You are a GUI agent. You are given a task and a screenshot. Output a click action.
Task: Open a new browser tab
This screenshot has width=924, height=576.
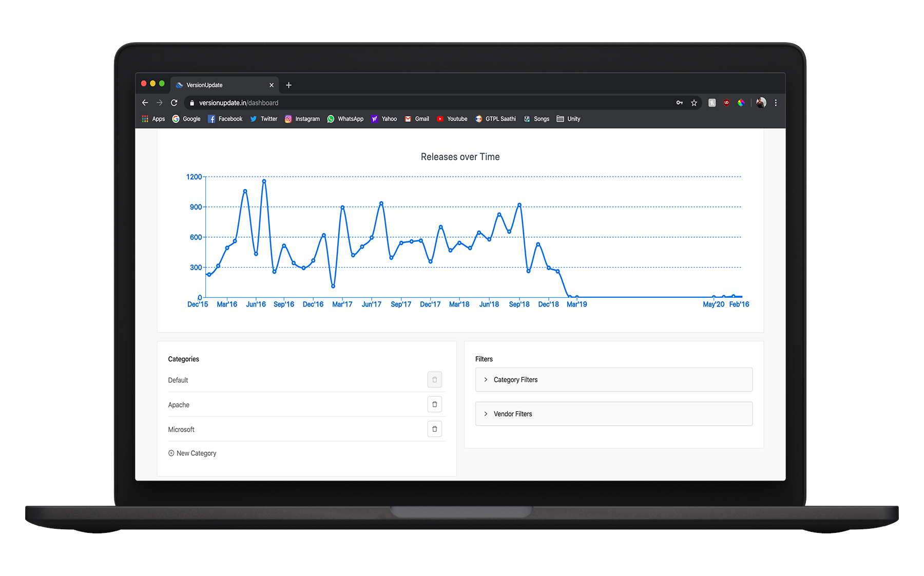[288, 85]
